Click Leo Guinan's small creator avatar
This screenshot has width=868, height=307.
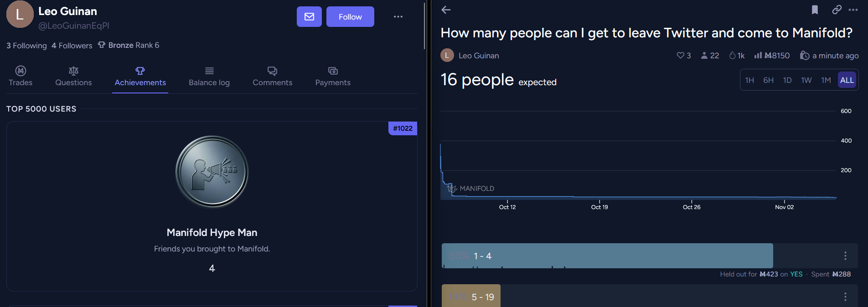pyautogui.click(x=447, y=55)
